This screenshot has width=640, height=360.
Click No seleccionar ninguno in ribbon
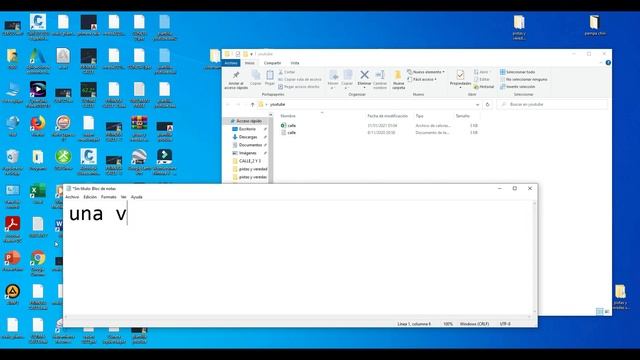(524, 79)
